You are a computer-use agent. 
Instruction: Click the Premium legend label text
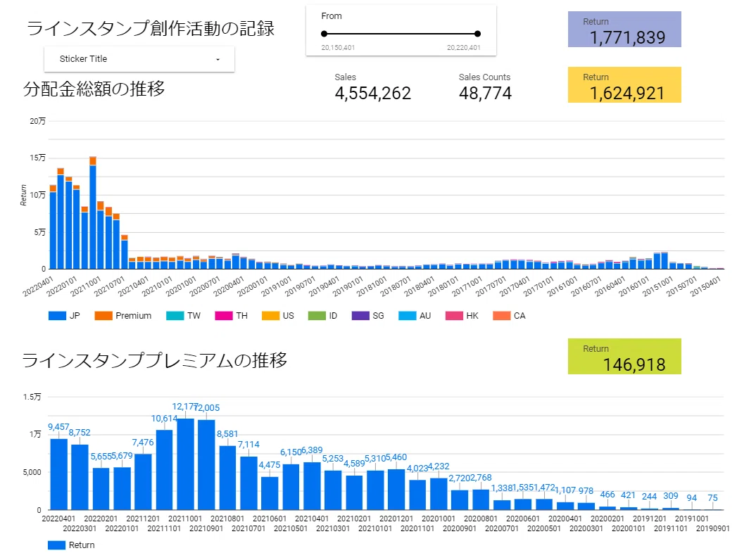tap(134, 315)
